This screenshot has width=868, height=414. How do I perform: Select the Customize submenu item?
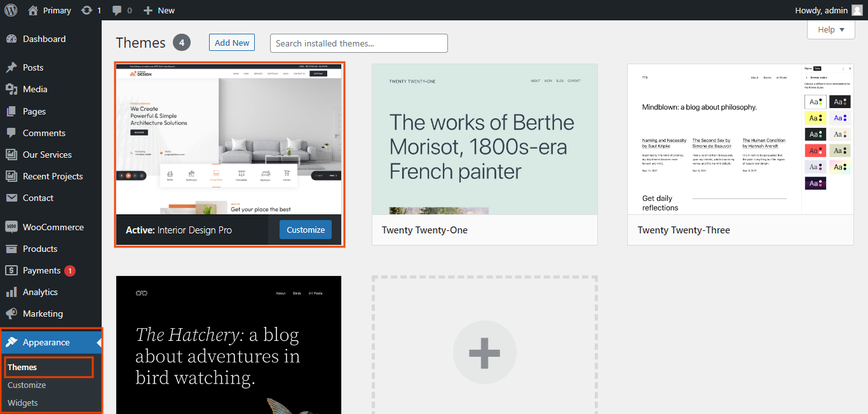point(27,385)
